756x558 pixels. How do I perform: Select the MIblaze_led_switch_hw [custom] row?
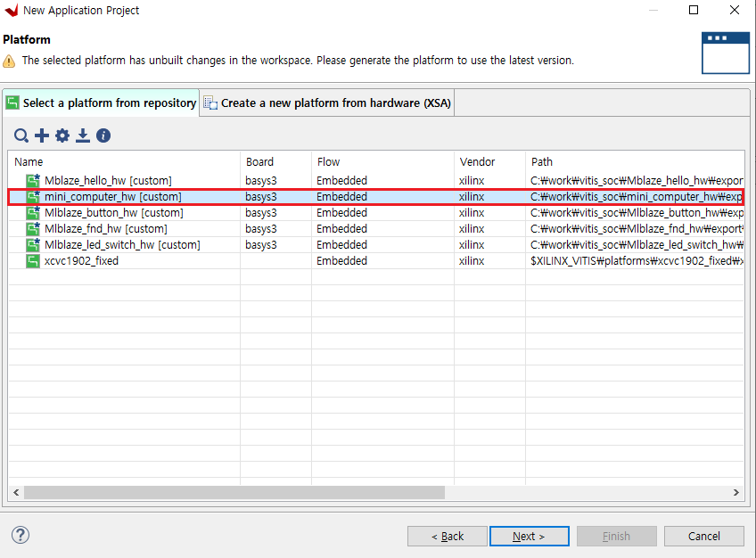point(376,245)
